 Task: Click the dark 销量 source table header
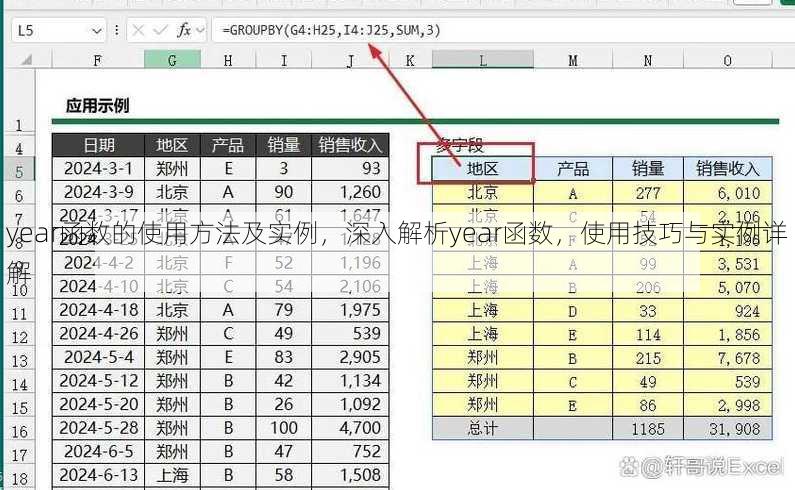pyautogui.click(x=284, y=145)
